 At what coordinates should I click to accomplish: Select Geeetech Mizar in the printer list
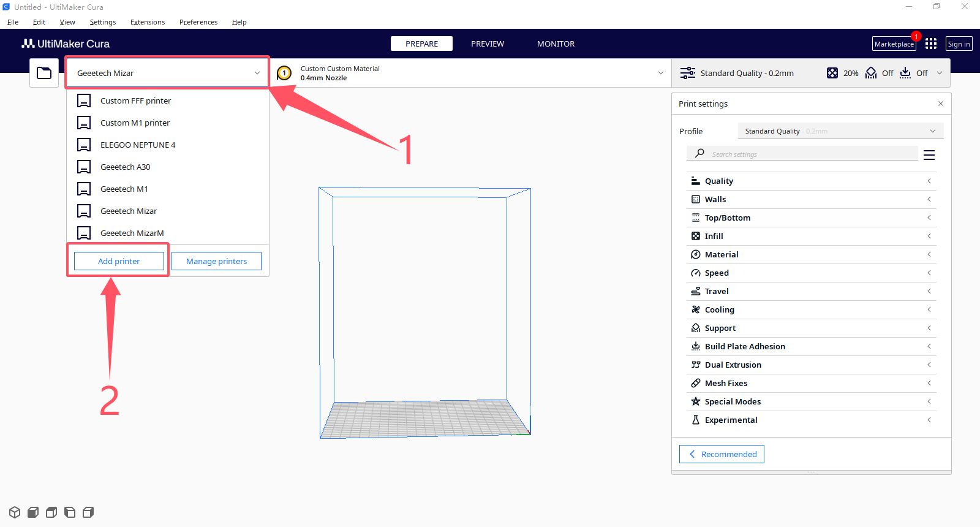167,211
